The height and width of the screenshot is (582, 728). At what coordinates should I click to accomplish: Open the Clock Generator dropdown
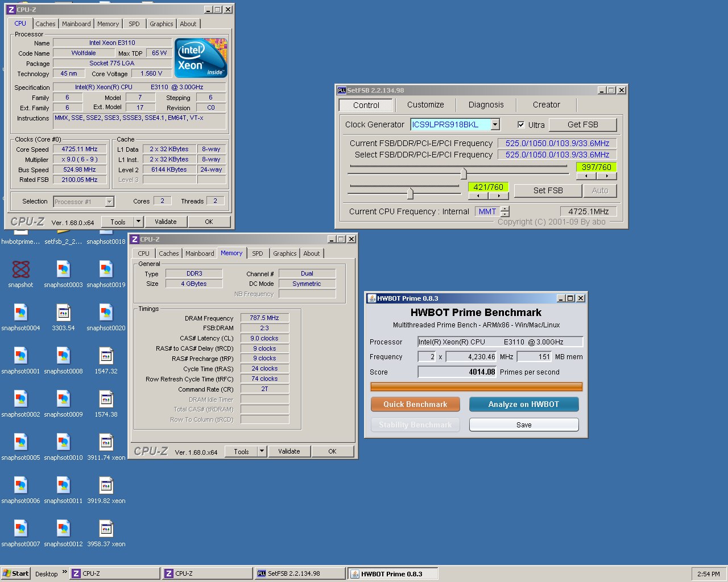click(495, 124)
